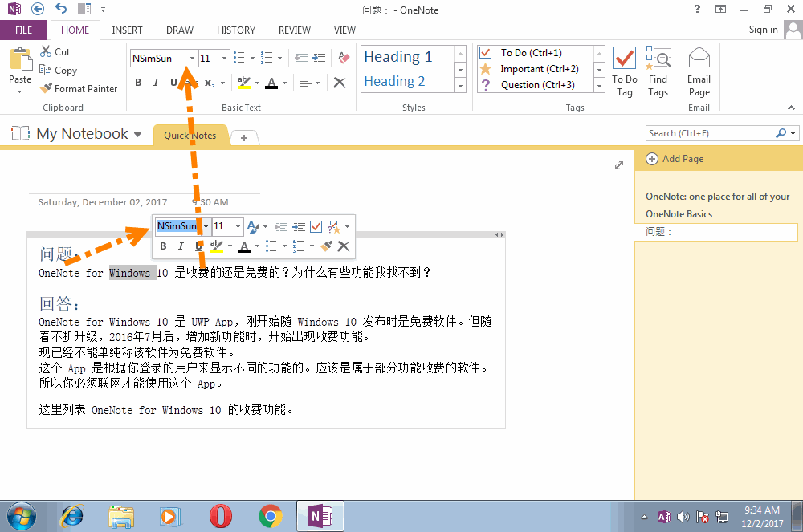Viewport: 803px width, 532px height.
Task: Expand the ribbon numbering style dropdown arrow
Action: point(279,58)
